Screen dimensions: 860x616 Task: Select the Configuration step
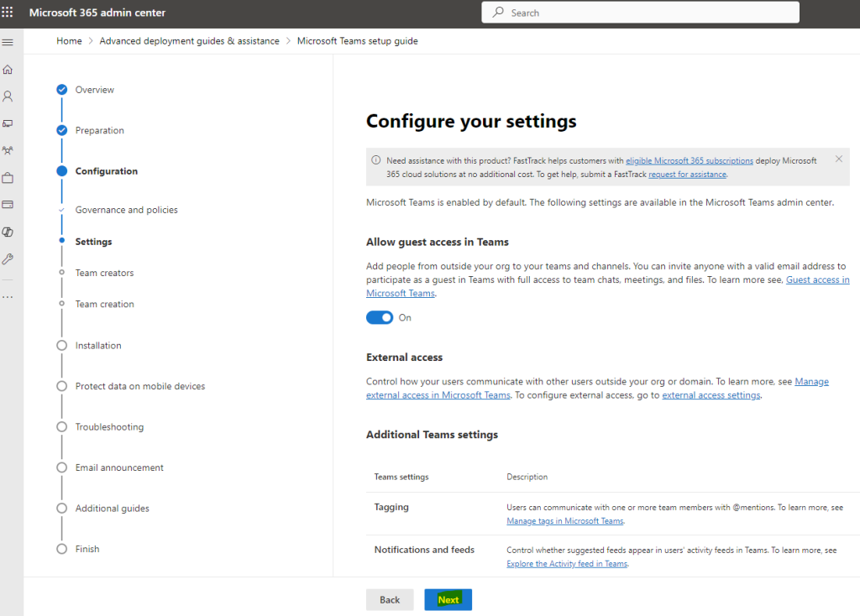pyautogui.click(x=97, y=171)
